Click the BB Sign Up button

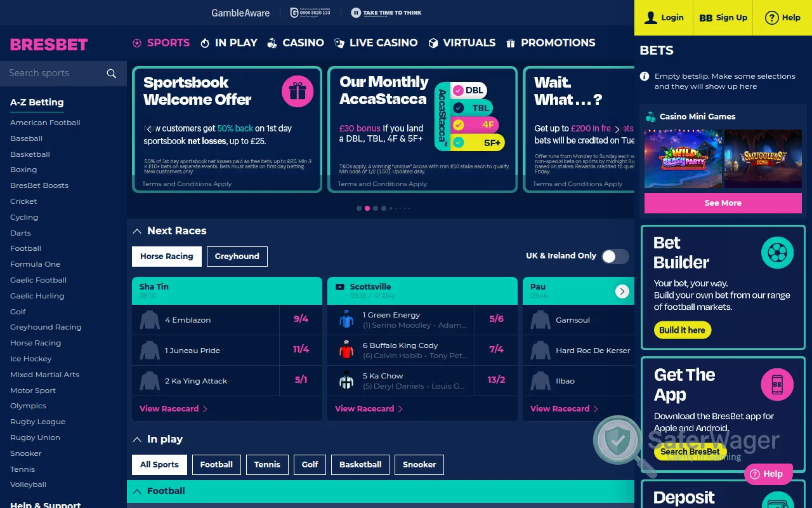point(723,18)
